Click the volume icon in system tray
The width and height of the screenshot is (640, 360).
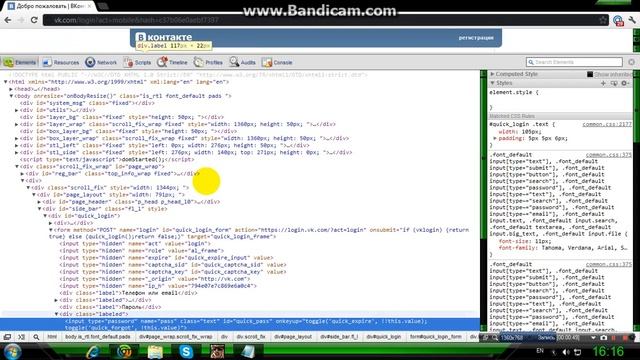566,351
